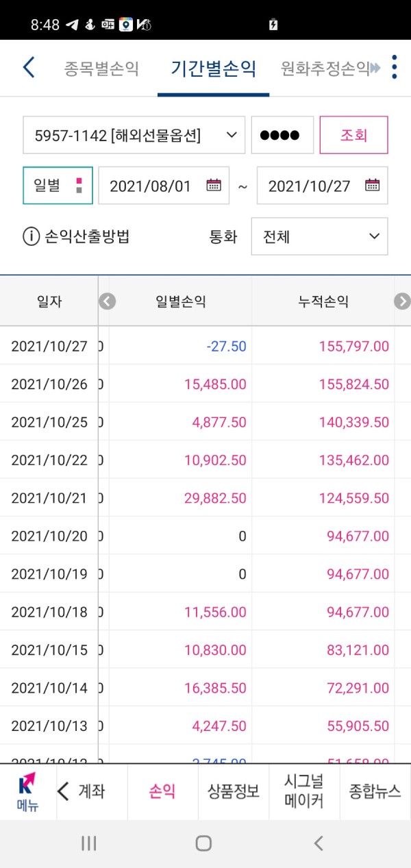Open the K 메뉴 icon
The height and width of the screenshot is (868, 411).
tap(28, 793)
